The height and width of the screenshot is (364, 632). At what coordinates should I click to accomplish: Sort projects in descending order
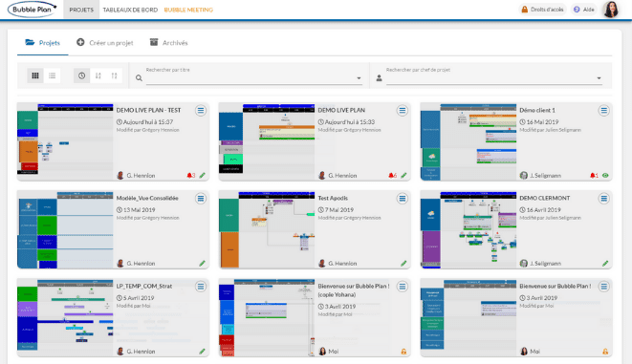[98, 75]
